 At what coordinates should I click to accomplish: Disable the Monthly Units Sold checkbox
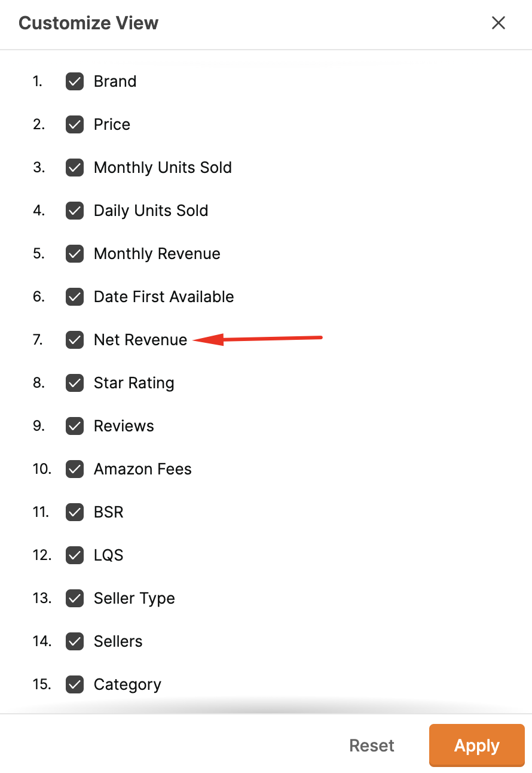[x=75, y=168]
